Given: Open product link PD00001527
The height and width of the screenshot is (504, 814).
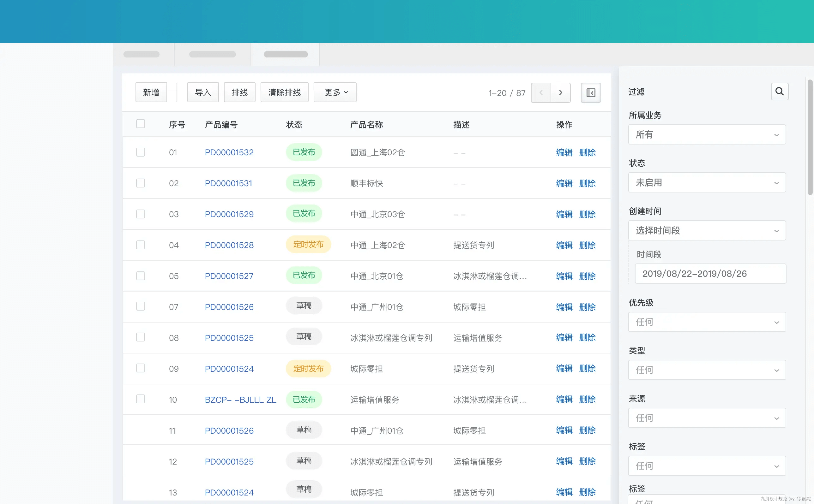Looking at the screenshot, I should pyautogui.click(x=229, y=276).
